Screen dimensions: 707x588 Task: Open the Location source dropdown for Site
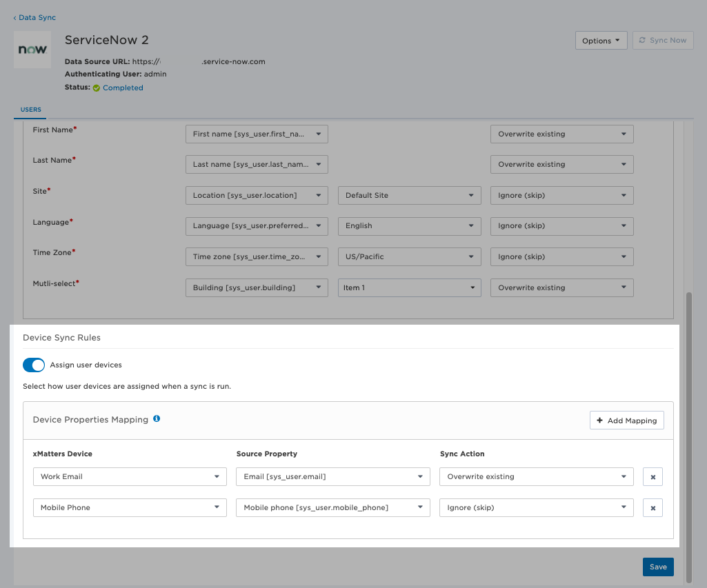click(x=257, y=196)
